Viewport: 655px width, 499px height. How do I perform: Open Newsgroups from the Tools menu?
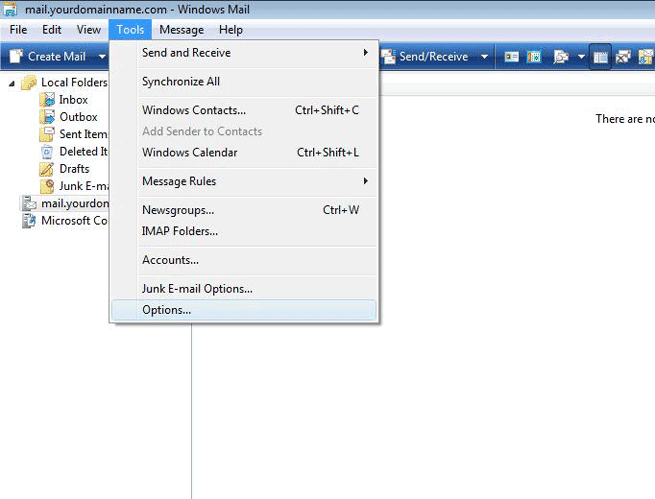[x=244, y=210]
